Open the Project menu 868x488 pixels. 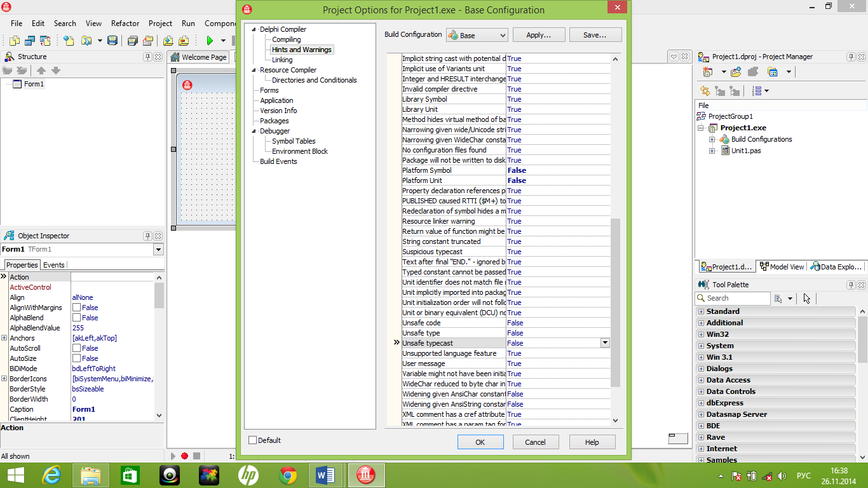pyautogui.click(x=160, y=23)
